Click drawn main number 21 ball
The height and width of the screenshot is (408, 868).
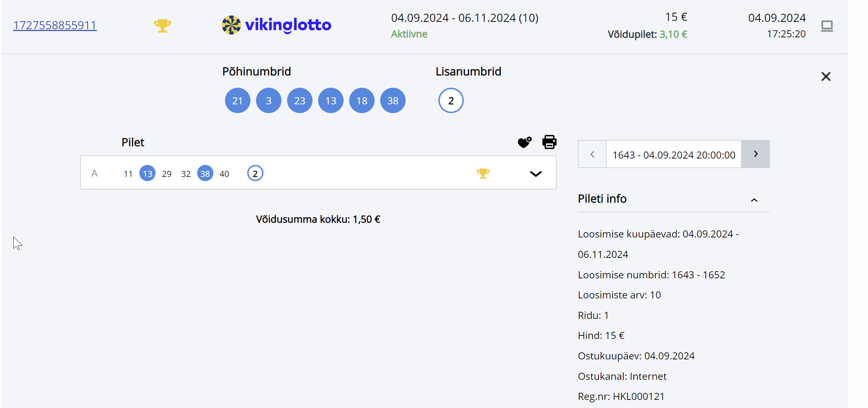point(237,101)
